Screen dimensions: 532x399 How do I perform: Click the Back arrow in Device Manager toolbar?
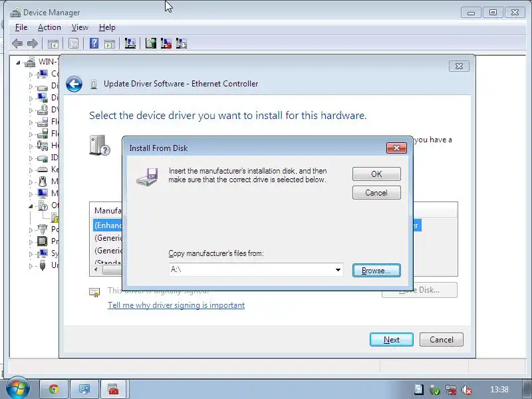(x=17, y=43)
